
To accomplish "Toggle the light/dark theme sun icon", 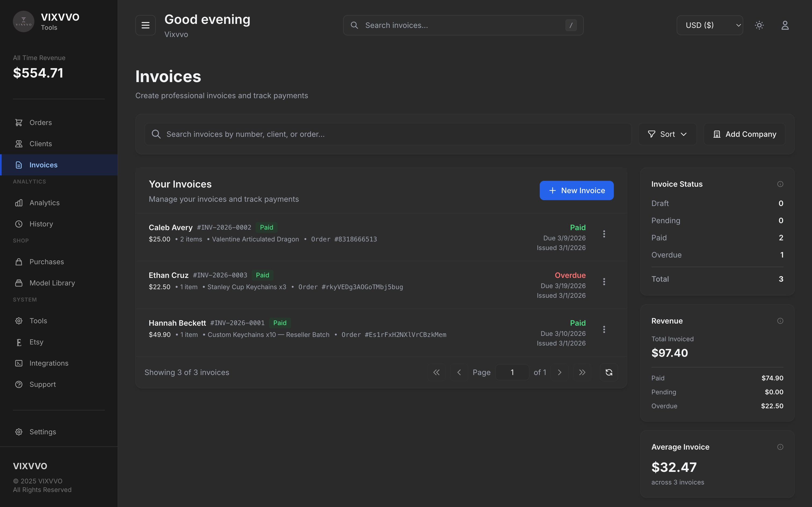I will (x=759, y=25).
